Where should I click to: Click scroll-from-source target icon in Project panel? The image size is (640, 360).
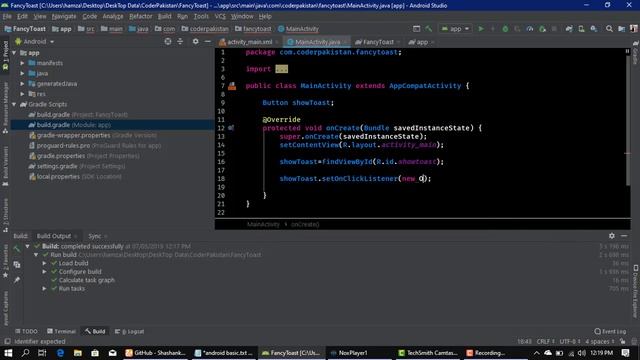click(x=168, y=42)
